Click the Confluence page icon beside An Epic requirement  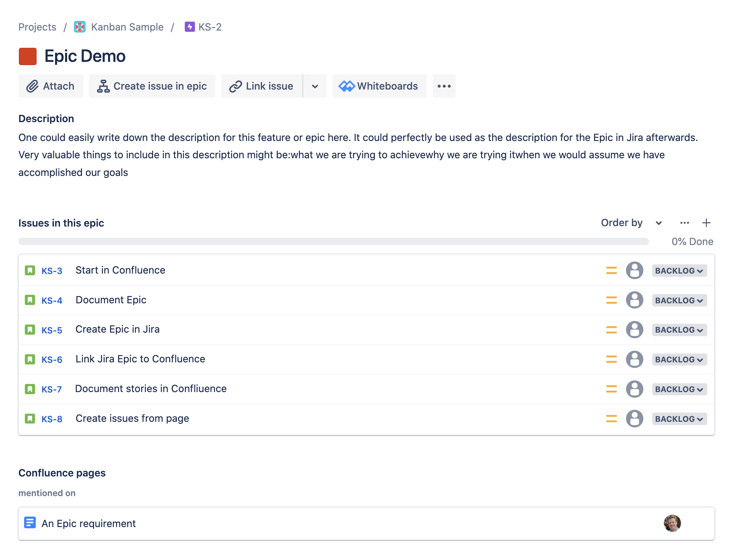[x=30, y=523]
